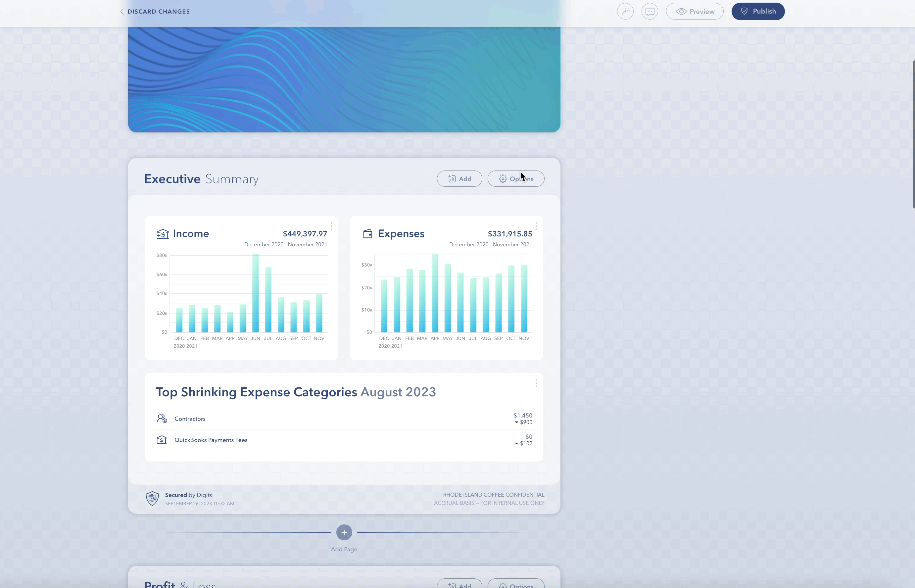Click Income date range December 2020 - November 2021
The width and height of the screenshot is (915, 588).
(x=286, y=244)
